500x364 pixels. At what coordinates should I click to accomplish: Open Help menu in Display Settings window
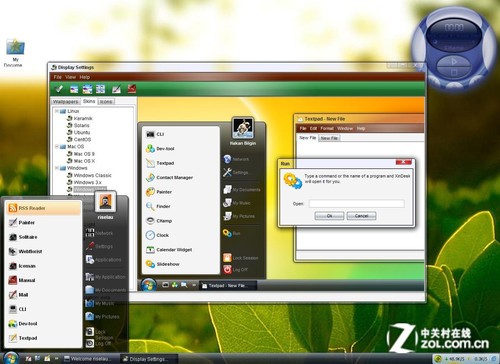(x=85, y=77)
